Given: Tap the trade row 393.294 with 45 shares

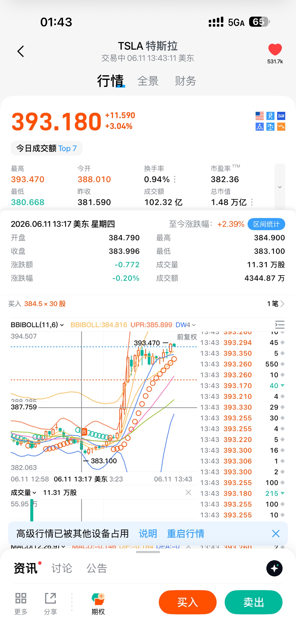Looking at the screenshot, I should pyautogui.click(x=242, y=342).
